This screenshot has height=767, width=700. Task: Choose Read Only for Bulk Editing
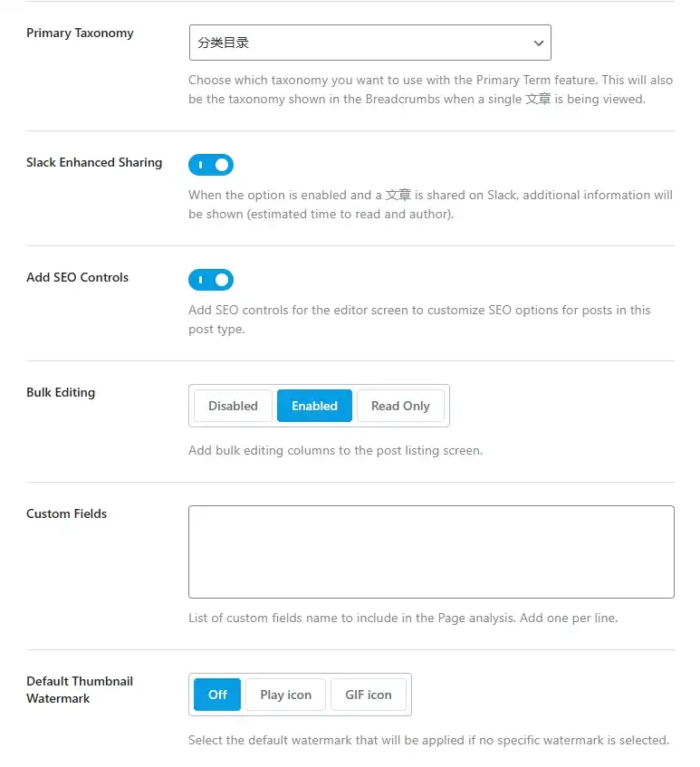tap(400, 406)
